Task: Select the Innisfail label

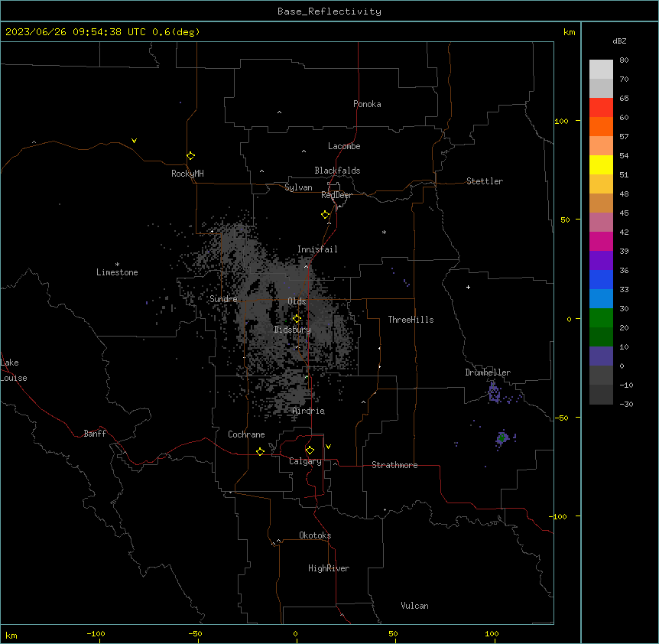Action: (x=317, y=249)
